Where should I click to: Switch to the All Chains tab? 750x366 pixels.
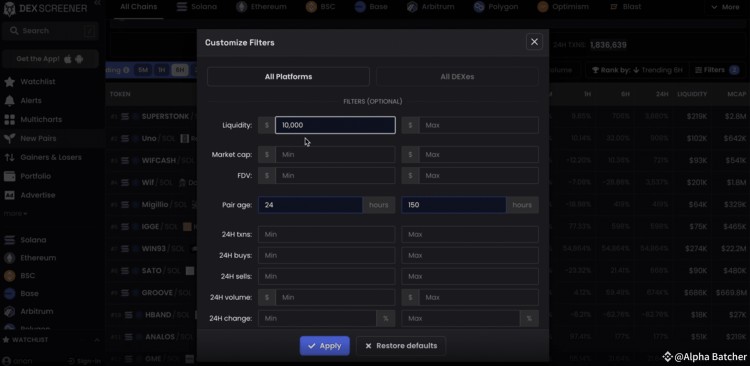click(x=138, y=7)
